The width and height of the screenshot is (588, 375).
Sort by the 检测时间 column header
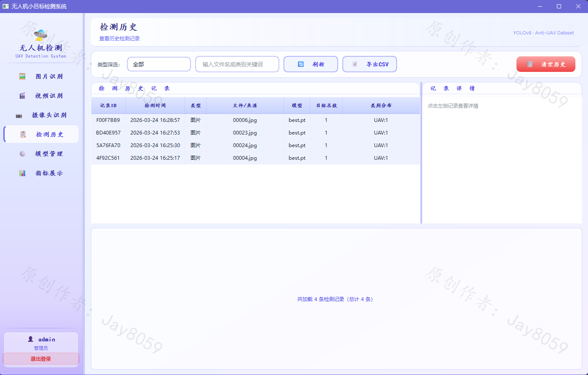(155, 106)
